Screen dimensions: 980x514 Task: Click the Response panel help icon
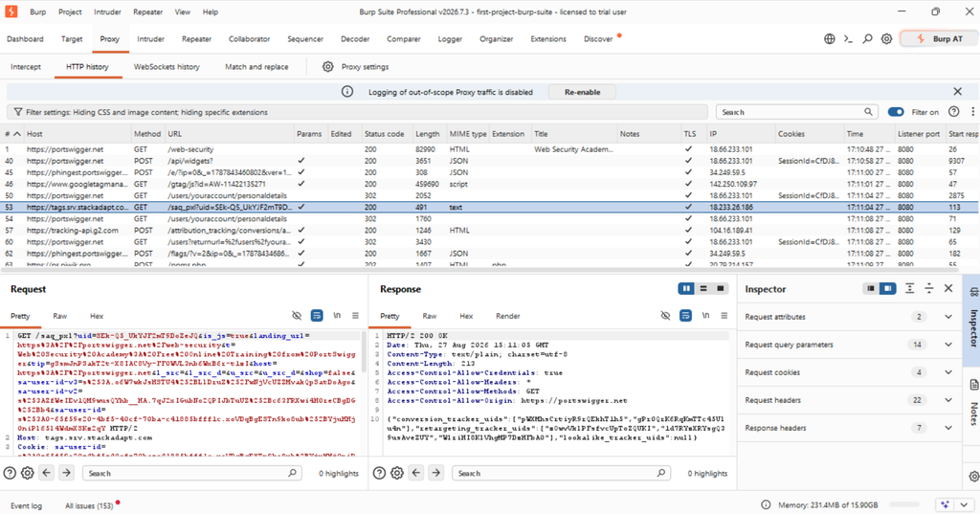(379, 474)
